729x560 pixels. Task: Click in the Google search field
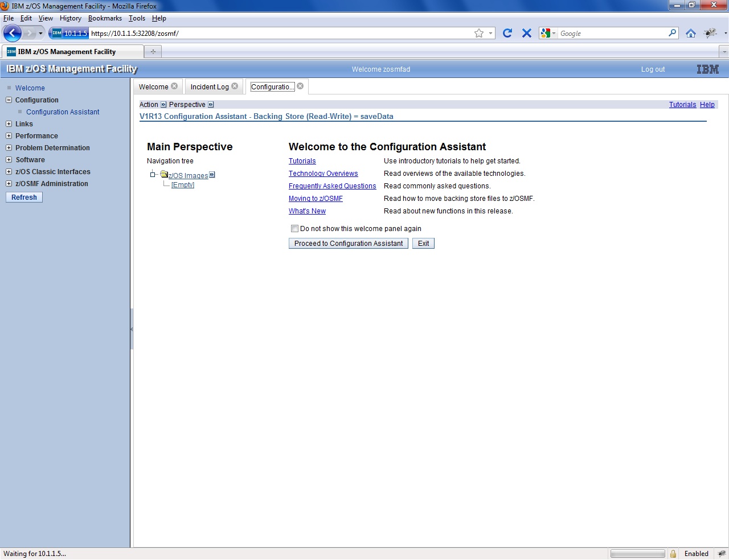[x=613, y=33]
